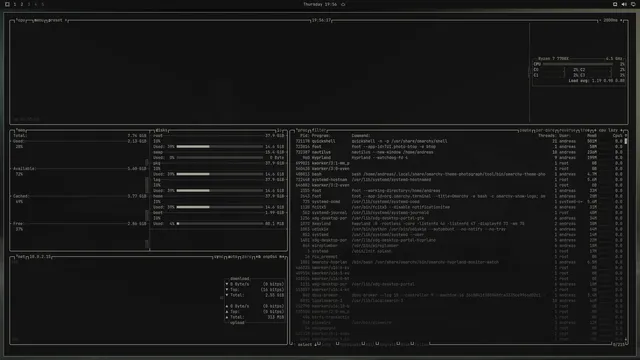This screenshot has width=640, height=360.
Task: Click terminate in the proc footer
Action: coord(350,344)
